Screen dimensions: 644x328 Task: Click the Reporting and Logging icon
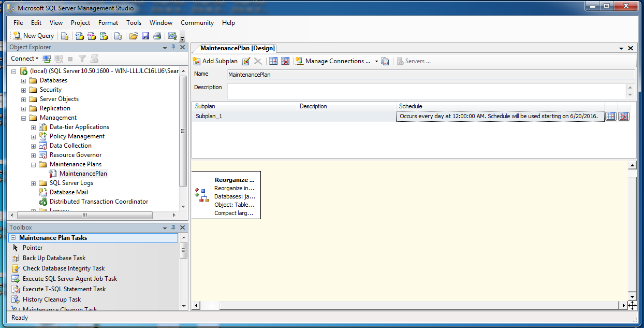[385, 61]
